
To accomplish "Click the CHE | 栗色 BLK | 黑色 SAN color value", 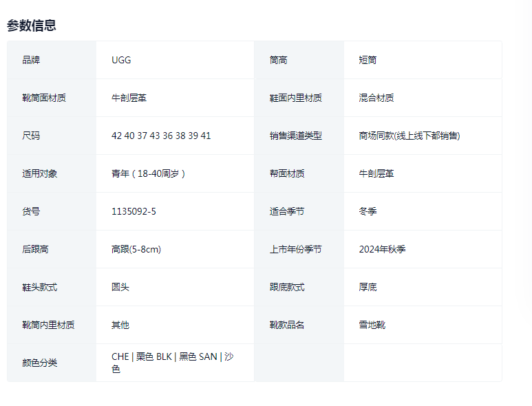I will pos(172,363).
